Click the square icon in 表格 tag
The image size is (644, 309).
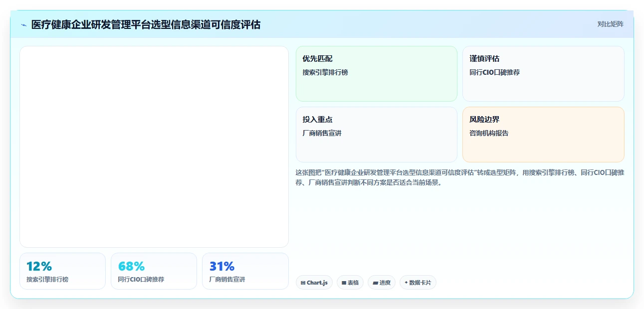click(x=344, y=283)
